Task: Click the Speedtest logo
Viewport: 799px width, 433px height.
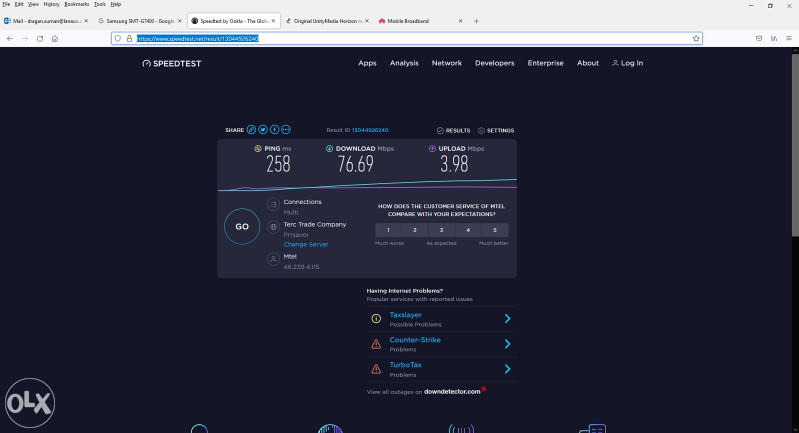Action: (172, 64)
